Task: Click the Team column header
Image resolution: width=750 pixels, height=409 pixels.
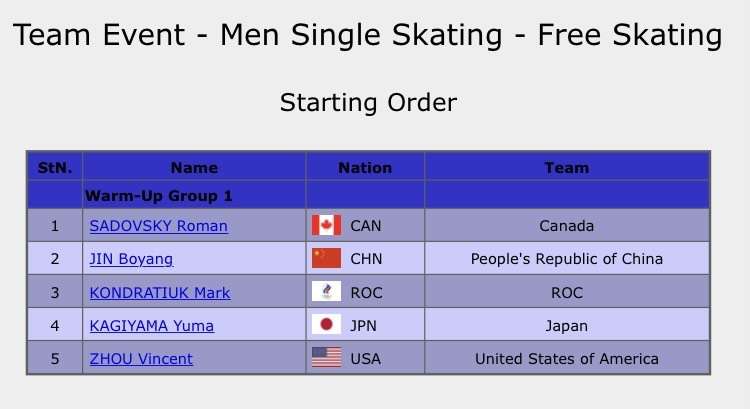Action: coord(567,167)
